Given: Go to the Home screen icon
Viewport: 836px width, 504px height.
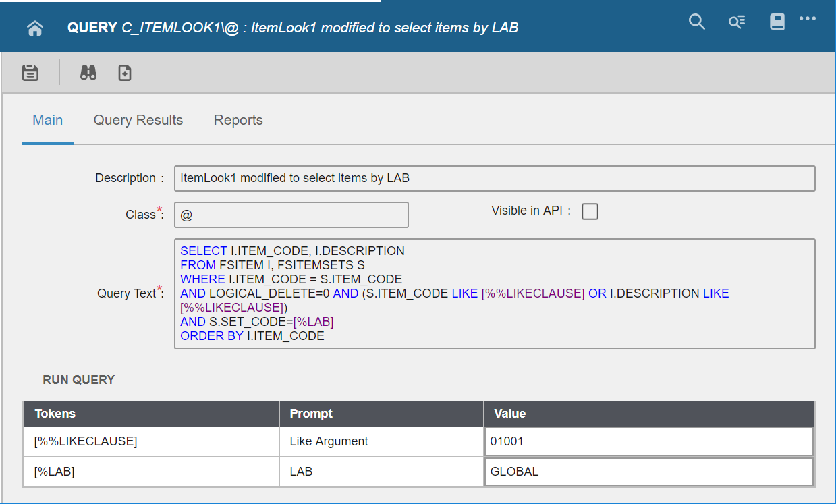Looking at the screenshot, I should 35,28.
